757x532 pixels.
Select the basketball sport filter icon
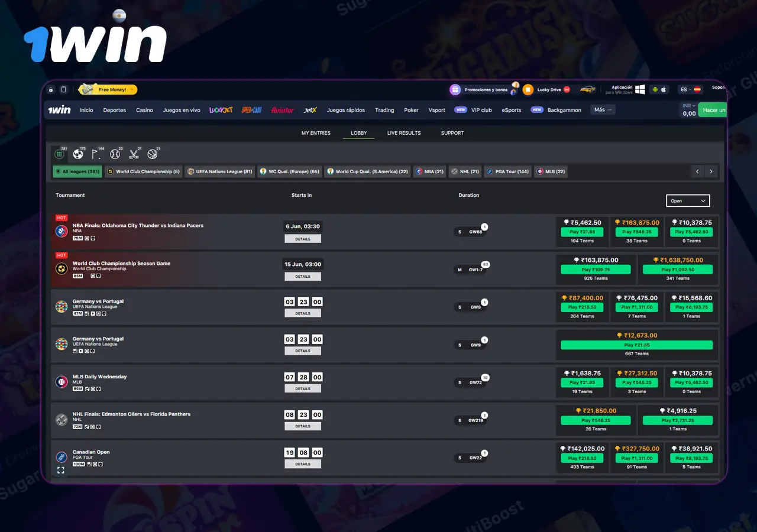(153, 154)
